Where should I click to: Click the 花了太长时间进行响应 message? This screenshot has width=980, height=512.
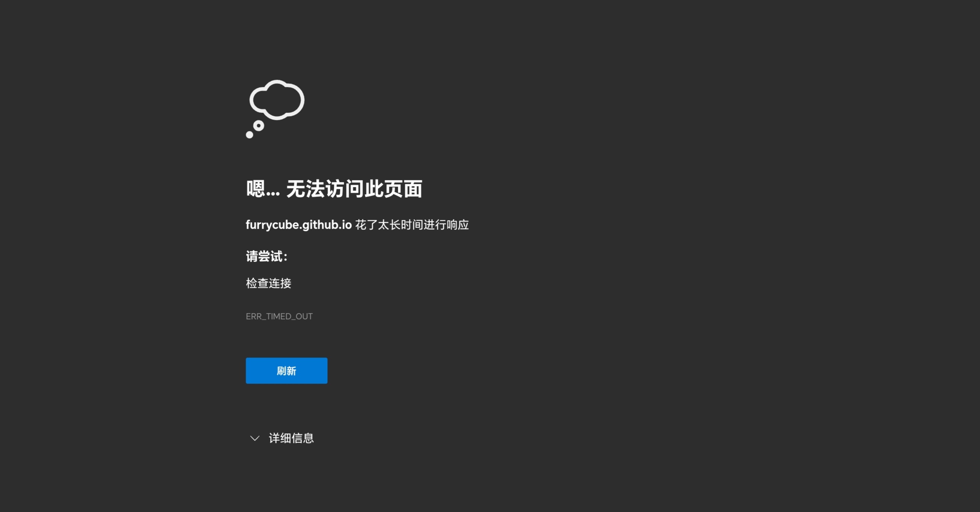[412, 225]
